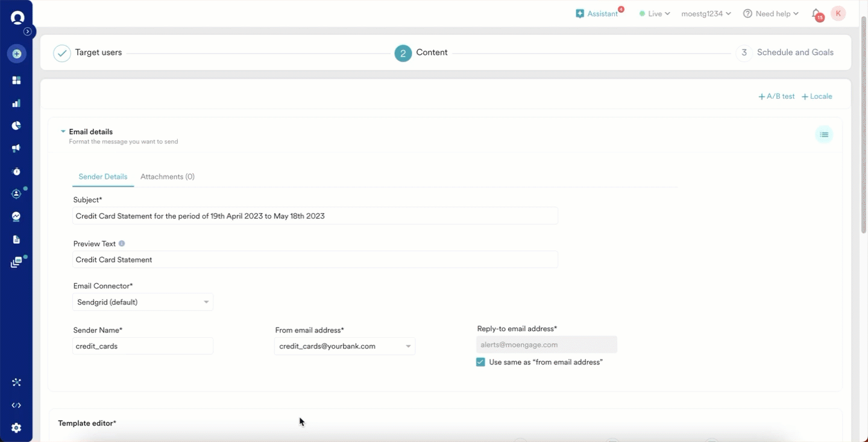Open the From email address dropdown
Screen dimensions: 868x442
pyautogui.click(x=345, y=346)
